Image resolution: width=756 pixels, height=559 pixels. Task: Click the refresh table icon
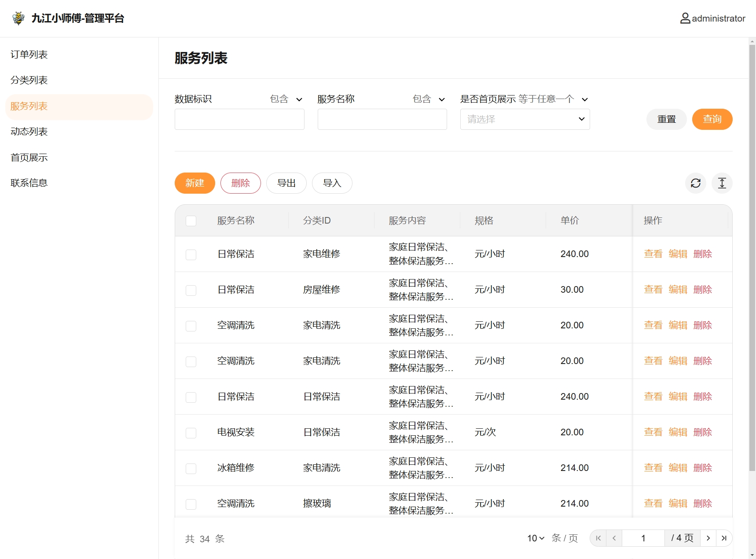click(695, 183)
